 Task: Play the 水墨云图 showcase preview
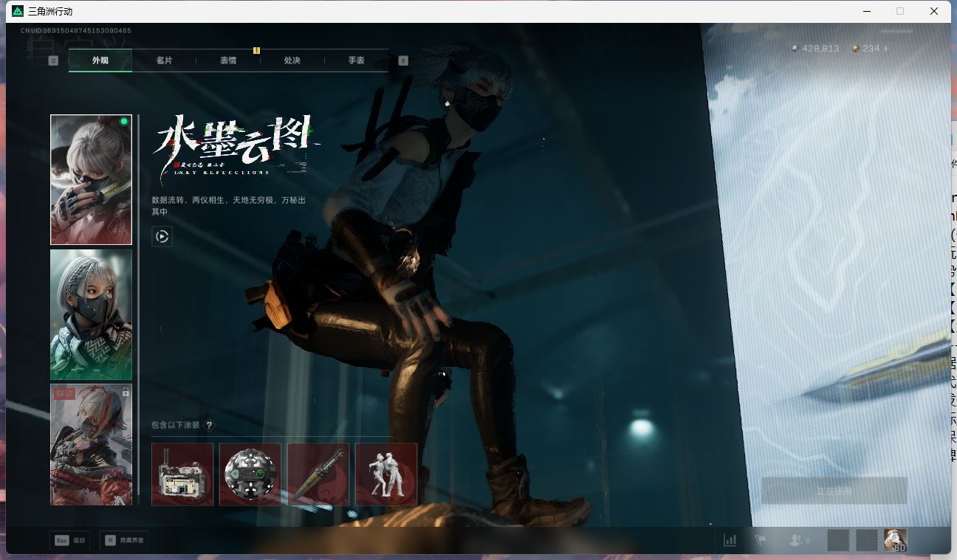tap(162, 236)
